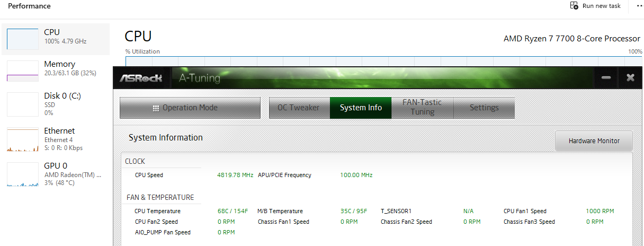Select the Disk 0 (C:) graph thumbnail
The width and height of the screenshot is (644, 246).
(x=22, y=104)
